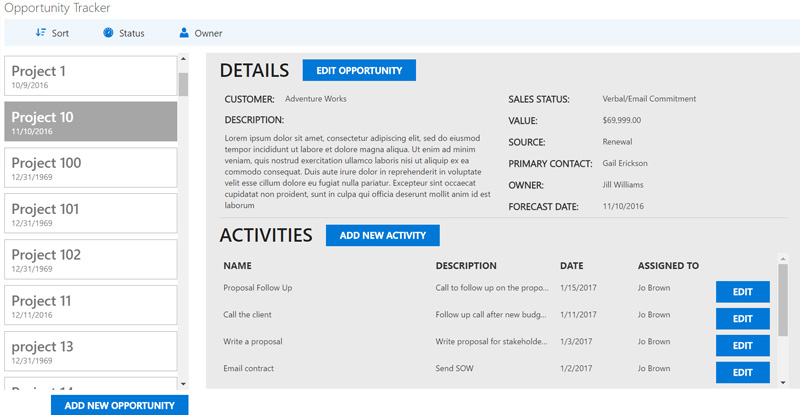This screenshot has height=415, width=800.
Task: Click the 1/2/2017 date cell
Action: coord(576,368)
